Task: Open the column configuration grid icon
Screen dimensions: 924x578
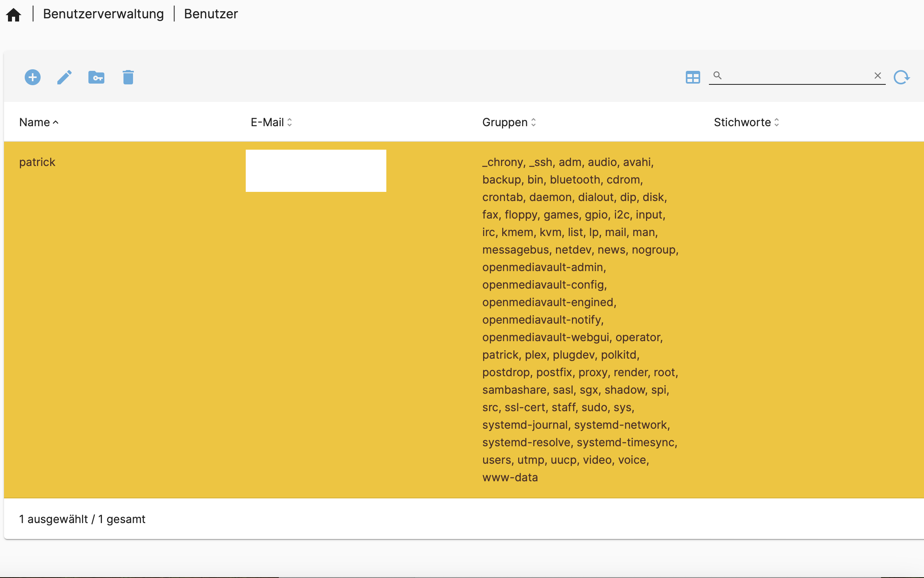Action: coord(693,77)
